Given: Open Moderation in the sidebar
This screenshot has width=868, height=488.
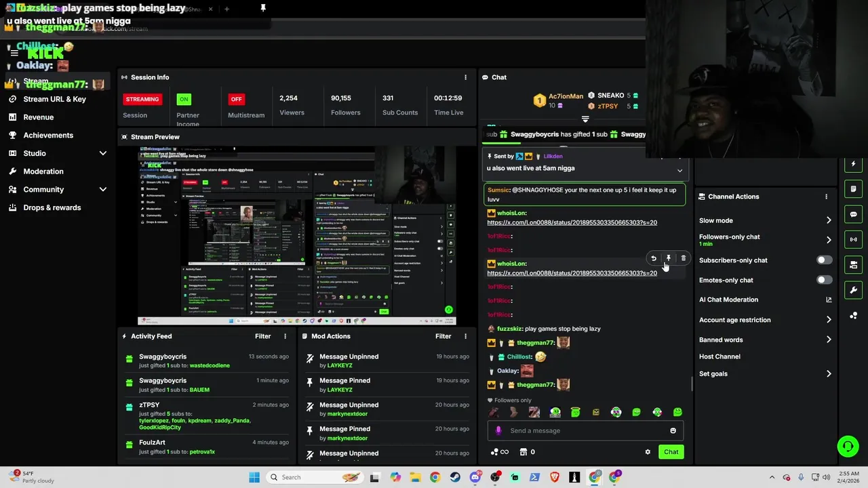Looking at the screenshot, I should [43, 171].
